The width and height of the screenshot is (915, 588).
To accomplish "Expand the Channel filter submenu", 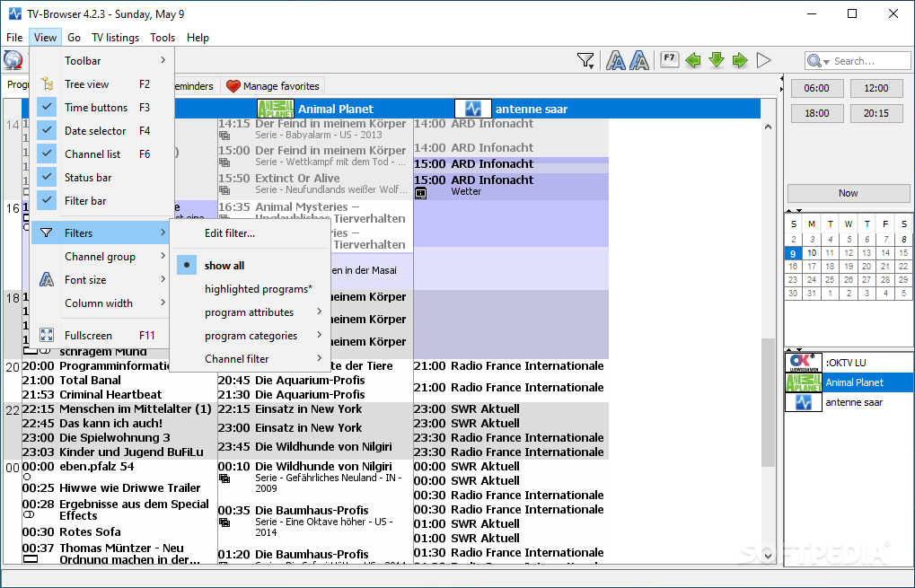I will pyautogui.click(x=249, y=359).
